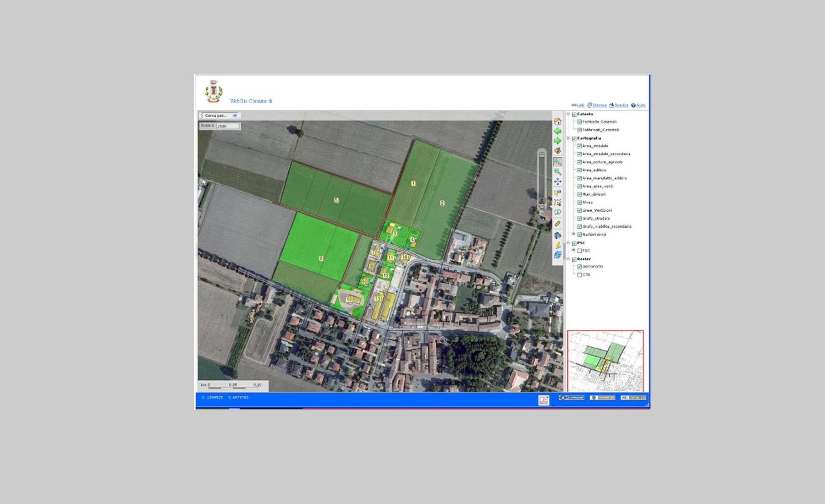Click parcel label 2 on map
Viewport: 825px width, 504px height.
point(442,203)
